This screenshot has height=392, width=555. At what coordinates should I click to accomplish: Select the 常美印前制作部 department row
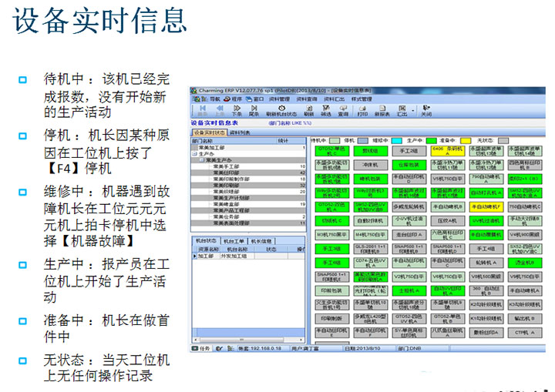[248, 179]
